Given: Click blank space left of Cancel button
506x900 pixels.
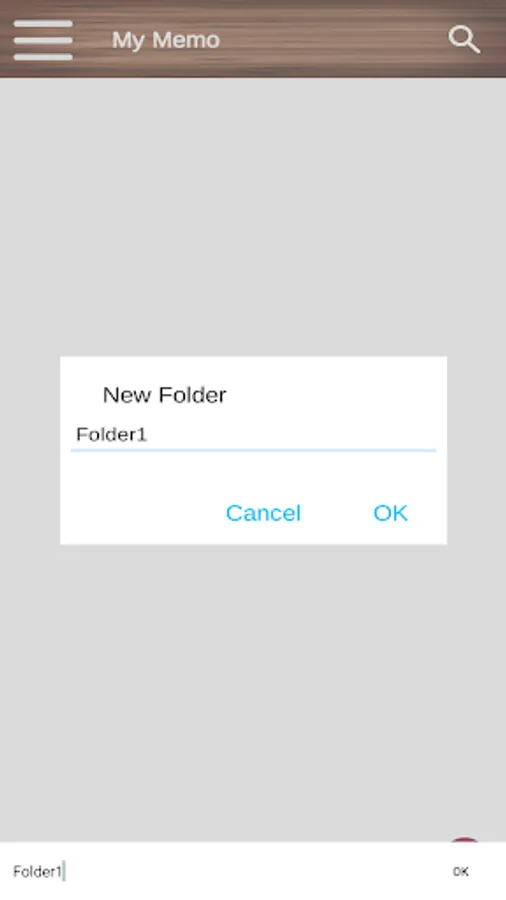Looking at the screenshot, I should (143, 513).
